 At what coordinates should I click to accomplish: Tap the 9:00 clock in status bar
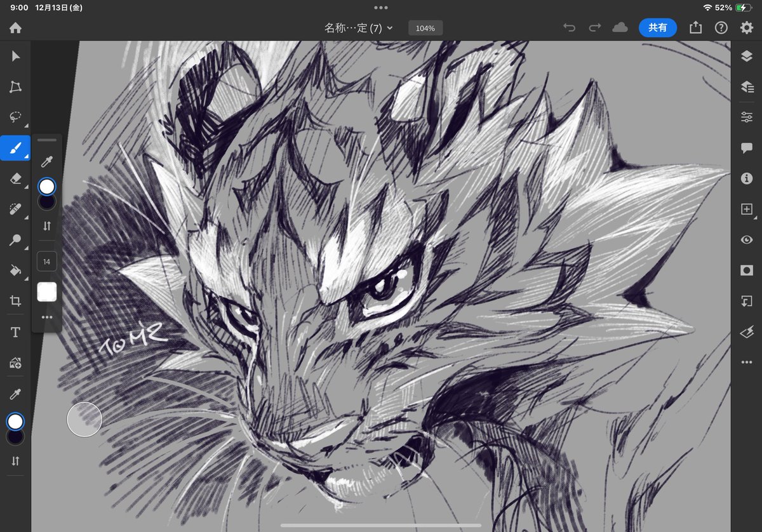[x=19, y=8]
